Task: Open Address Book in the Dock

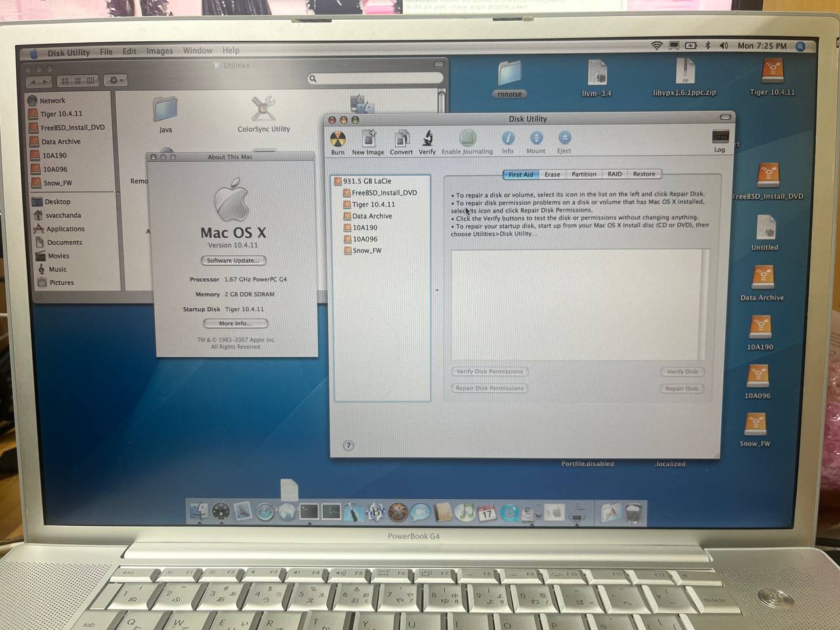Action: 443,512
